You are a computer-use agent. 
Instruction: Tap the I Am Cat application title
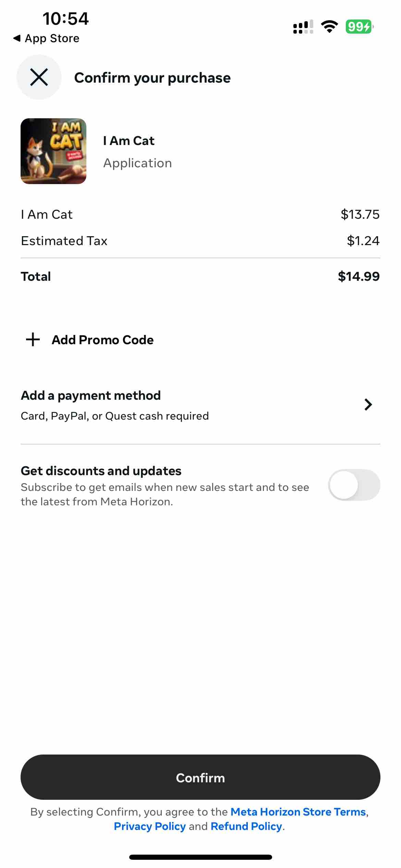[x=129, y=141]
